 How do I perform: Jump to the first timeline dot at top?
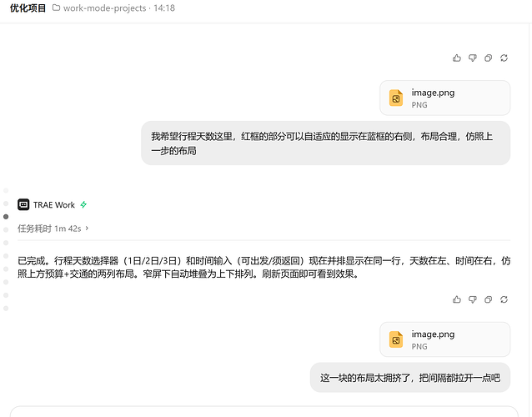[x=6, y=190]
